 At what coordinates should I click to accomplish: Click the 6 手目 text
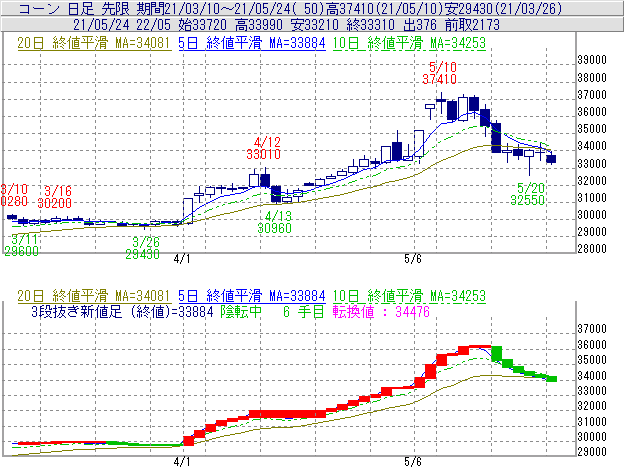pos(304,311)
